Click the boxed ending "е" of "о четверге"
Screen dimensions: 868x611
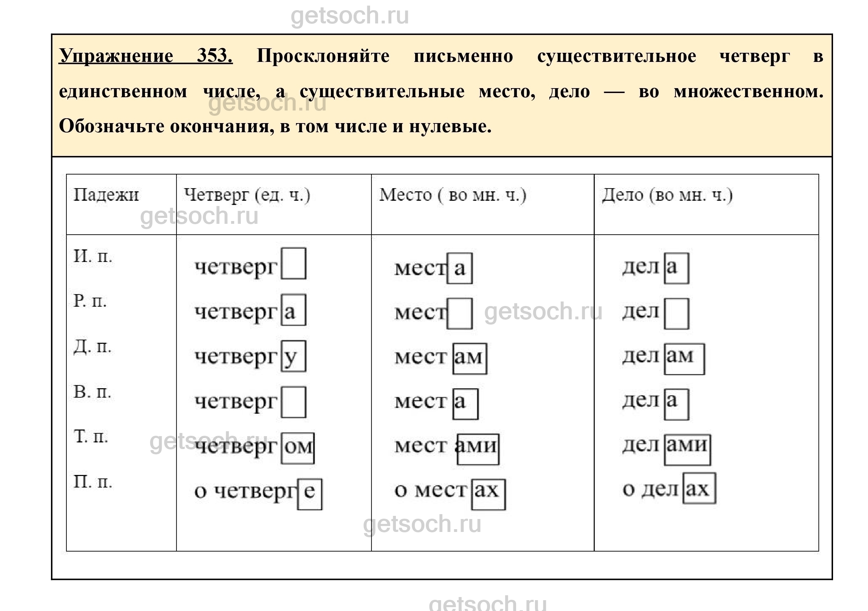(310, 494)
